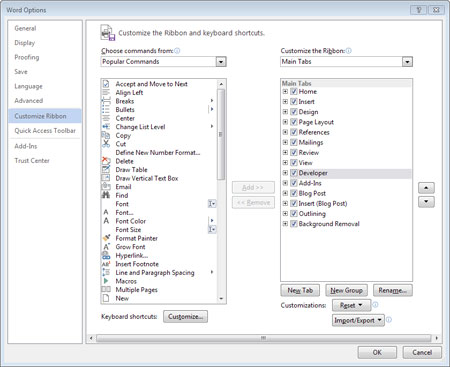Click the Draw Vertical Text Box icon
This screenshot has height=367, width=450.
106,178
